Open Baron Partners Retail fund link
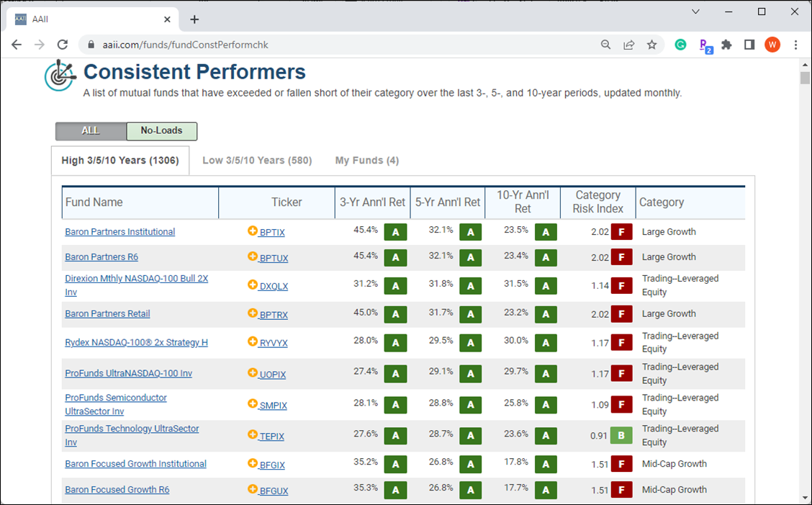This screenshot has width=812, height=505. [107, 313]
